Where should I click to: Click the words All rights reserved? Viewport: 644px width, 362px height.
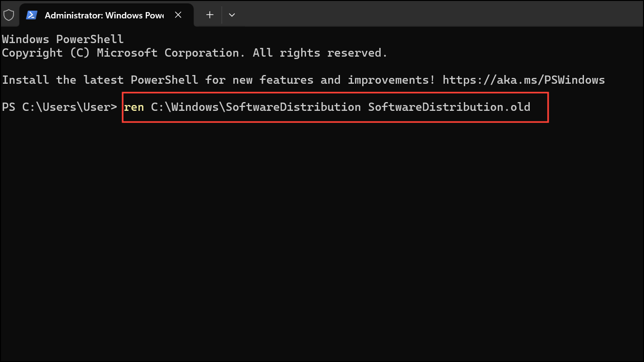pos(320,53)
